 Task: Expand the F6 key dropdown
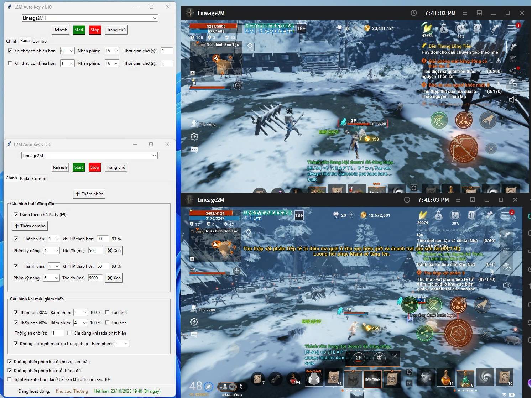112,63
